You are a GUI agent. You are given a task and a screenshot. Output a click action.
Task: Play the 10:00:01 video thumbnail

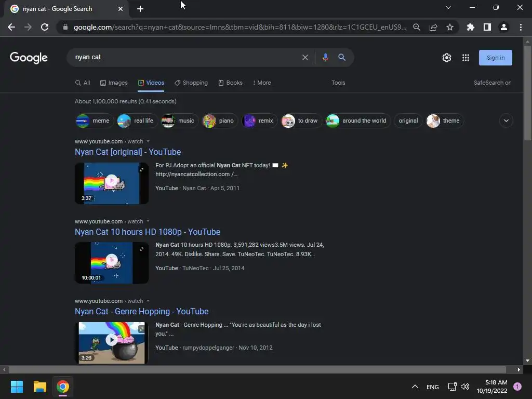(x=112, y=263)
